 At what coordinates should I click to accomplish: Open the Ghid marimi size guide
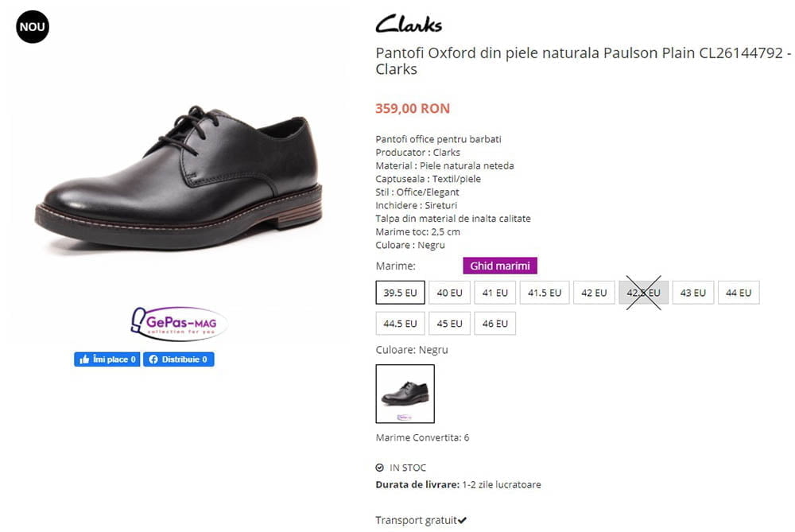click(500, 266)
